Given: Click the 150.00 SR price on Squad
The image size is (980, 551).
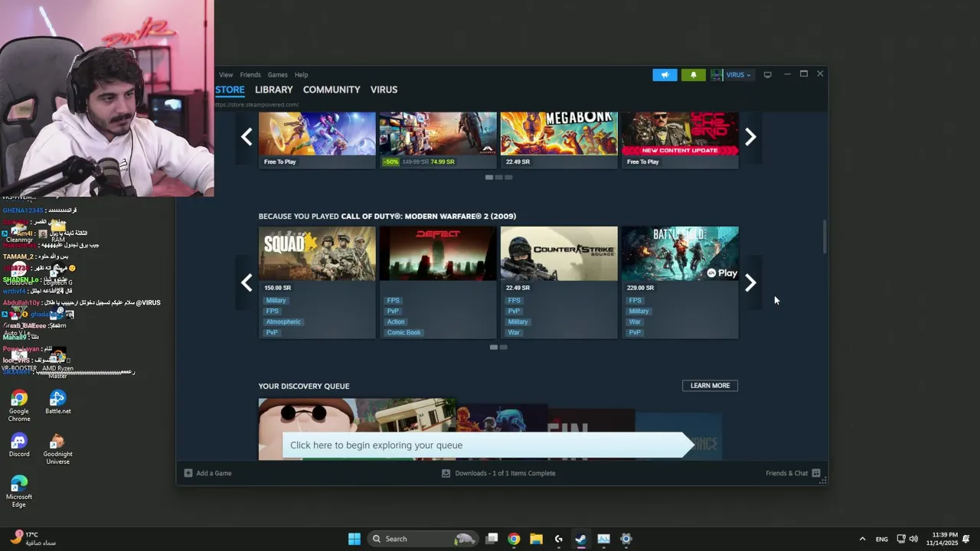Looking at the screenshot, I should coord(277,288).
